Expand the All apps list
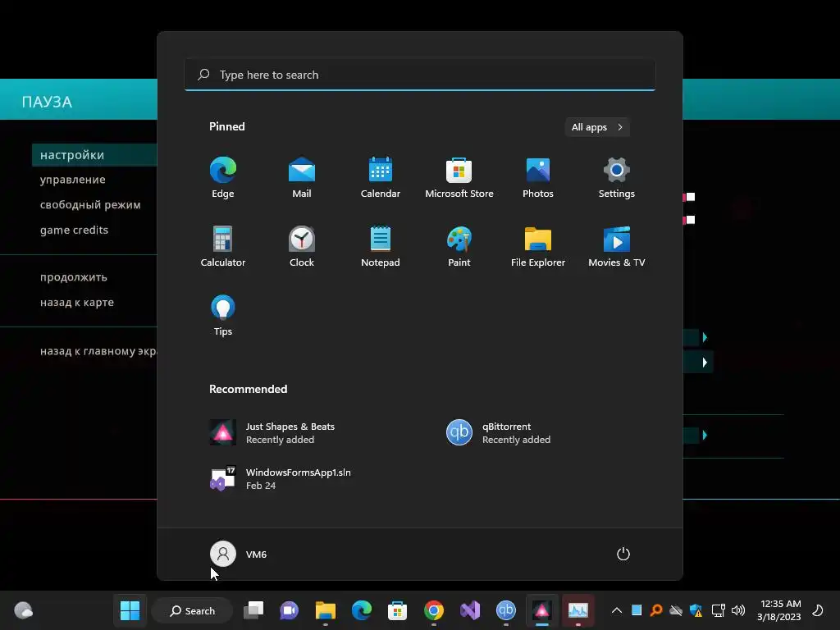 coord(597,127)
